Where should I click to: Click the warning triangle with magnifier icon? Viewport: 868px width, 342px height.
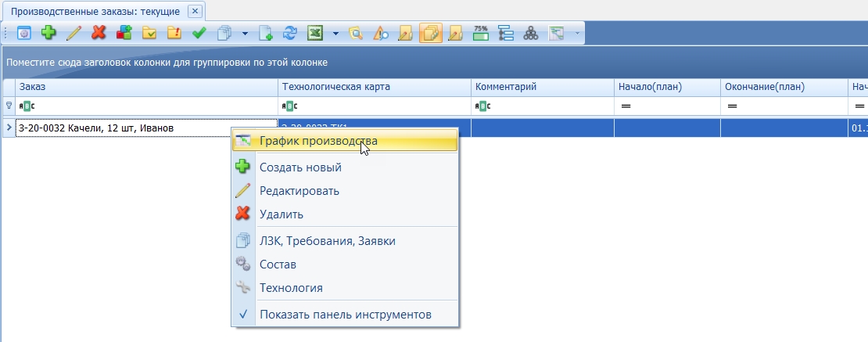click(x=381, y=33)
